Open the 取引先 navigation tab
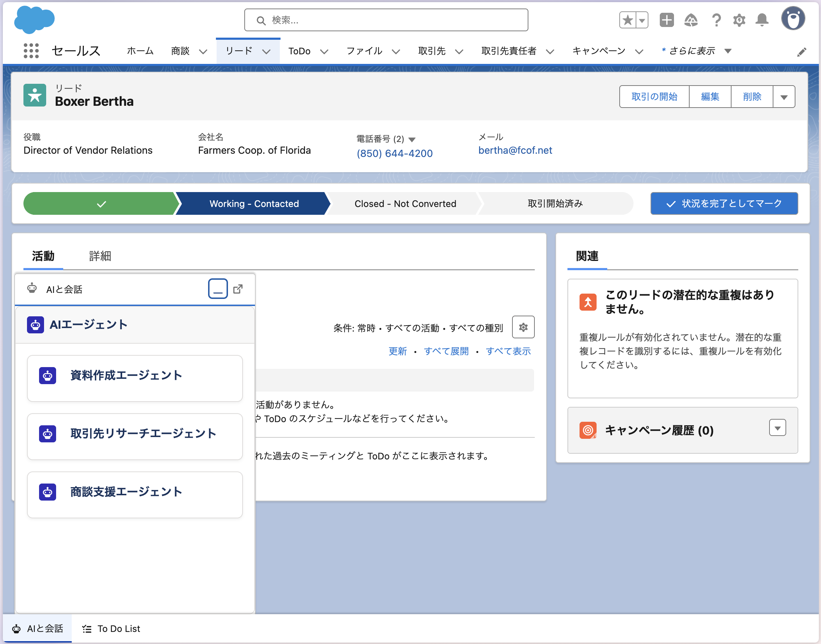Image resolution: width=821 pixels, height=644 pixels. pyautogui.click(x=432, y=51)
